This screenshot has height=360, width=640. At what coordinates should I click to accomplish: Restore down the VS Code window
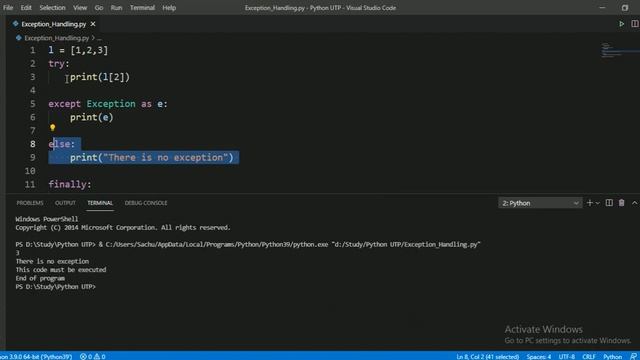click(x=624, y=8)
